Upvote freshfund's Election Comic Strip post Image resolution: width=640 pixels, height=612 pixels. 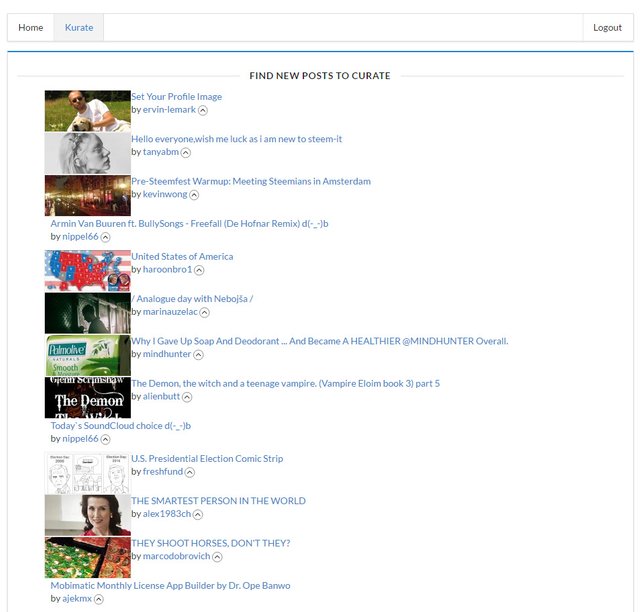pyautogui.click(x=190, y=472)
